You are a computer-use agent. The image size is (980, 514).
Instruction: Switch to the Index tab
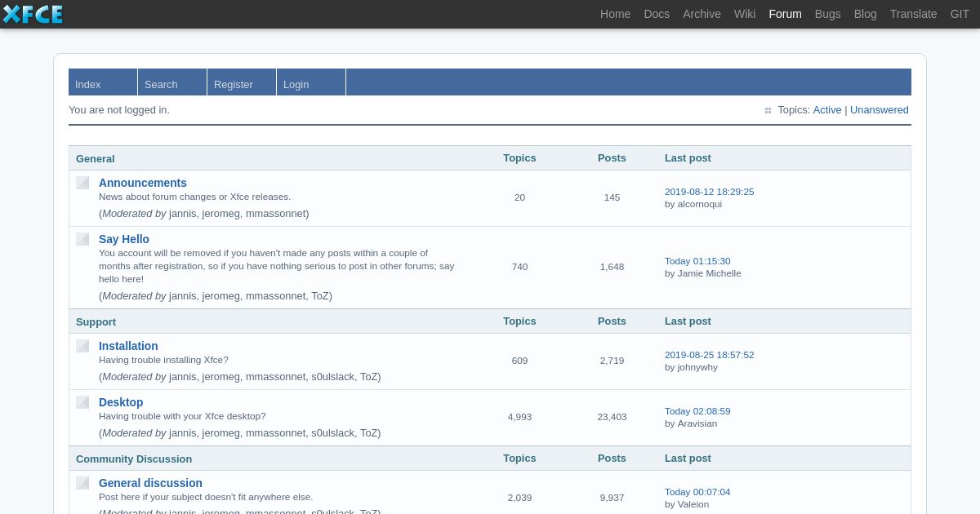click(103, 82)
